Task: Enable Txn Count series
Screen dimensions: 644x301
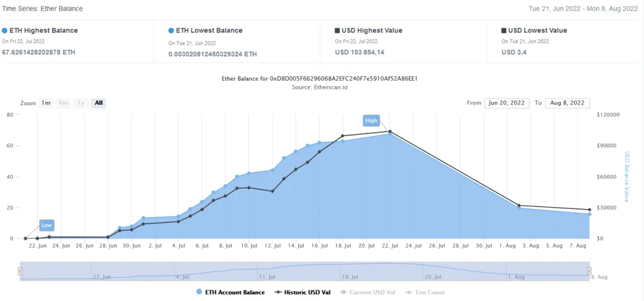Action: (x=425, y=292)
